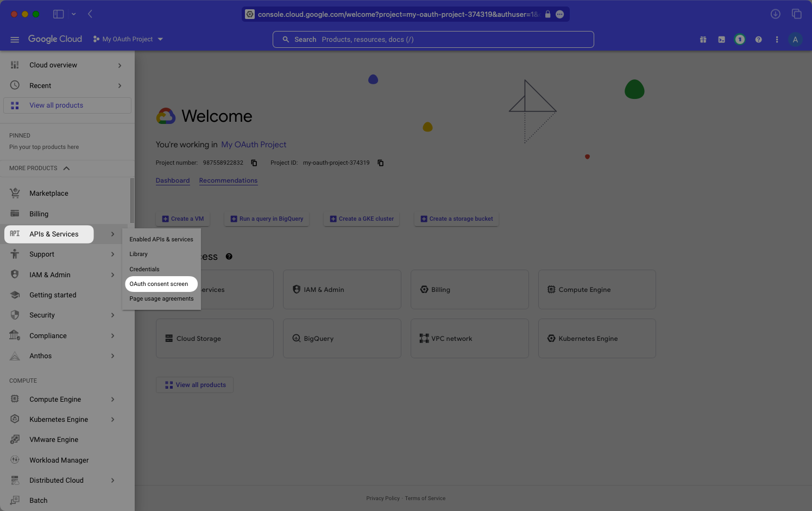The image size is (812, 511).
Task: Click the Search products input field
Action: (x=433, y=39)
